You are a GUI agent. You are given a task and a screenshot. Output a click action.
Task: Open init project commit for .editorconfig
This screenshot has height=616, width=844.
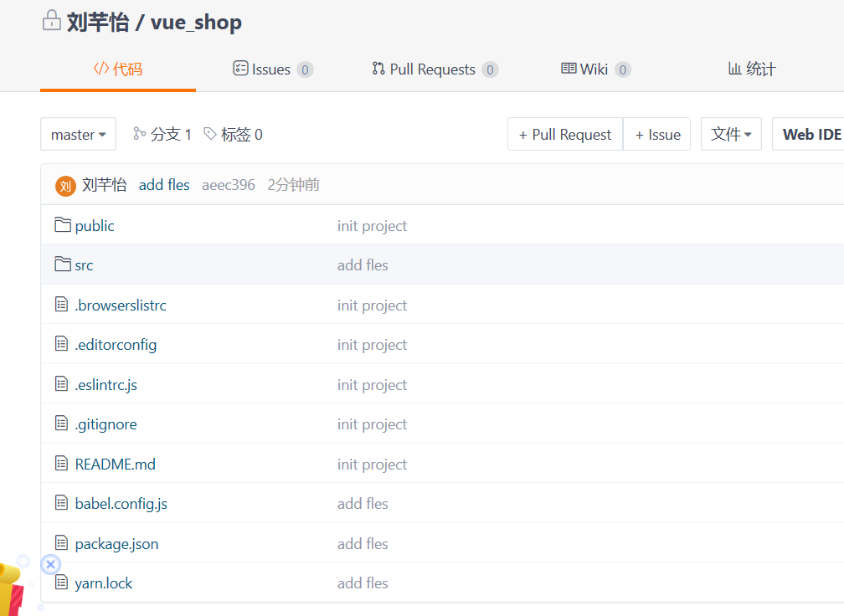(372, 345)
